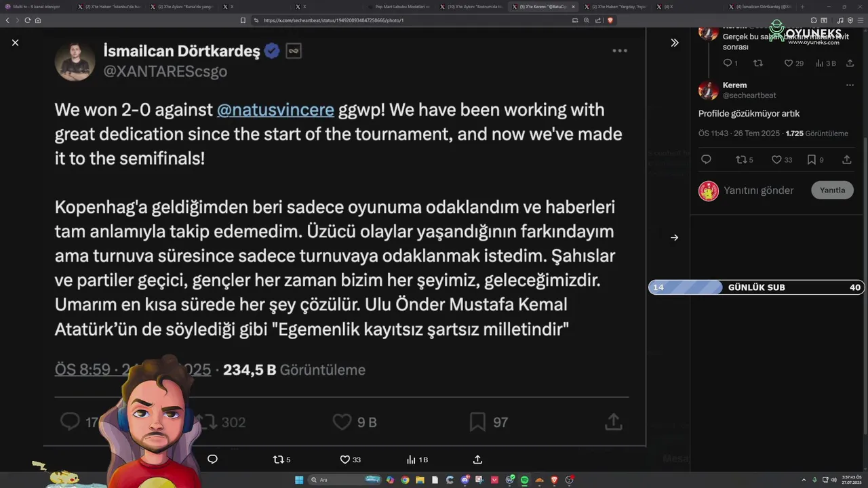Click the GÜNLÜK SUB progress bar
Image resolution: width=868 pixels, height=488 pixels.
point(756,287)
